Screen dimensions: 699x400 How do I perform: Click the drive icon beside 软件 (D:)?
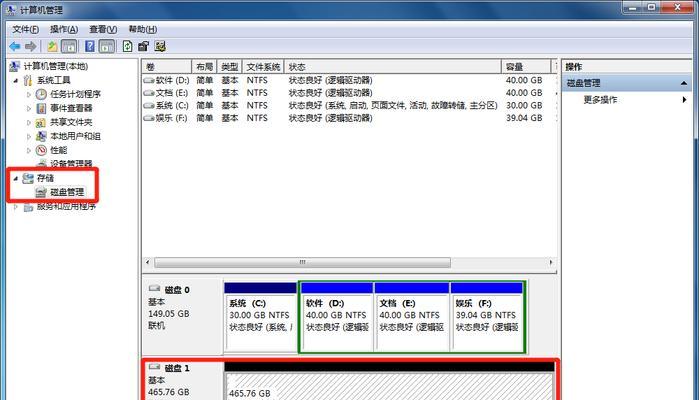[149, 80]
